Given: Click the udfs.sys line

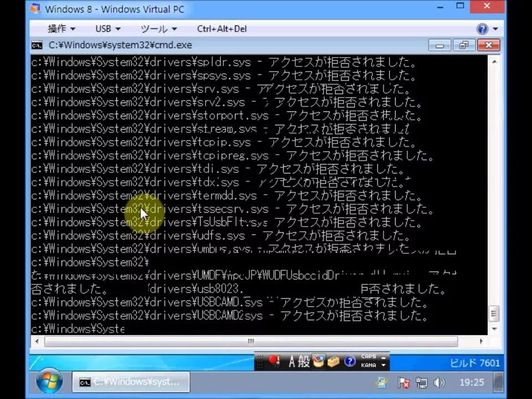Looking at the screenshot, I should 221,236.
